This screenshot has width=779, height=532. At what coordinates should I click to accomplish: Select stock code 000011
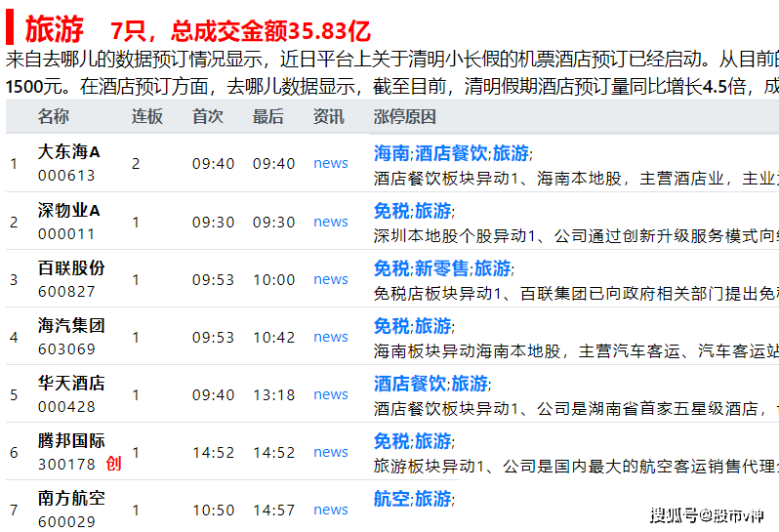[x=66, y=234]
